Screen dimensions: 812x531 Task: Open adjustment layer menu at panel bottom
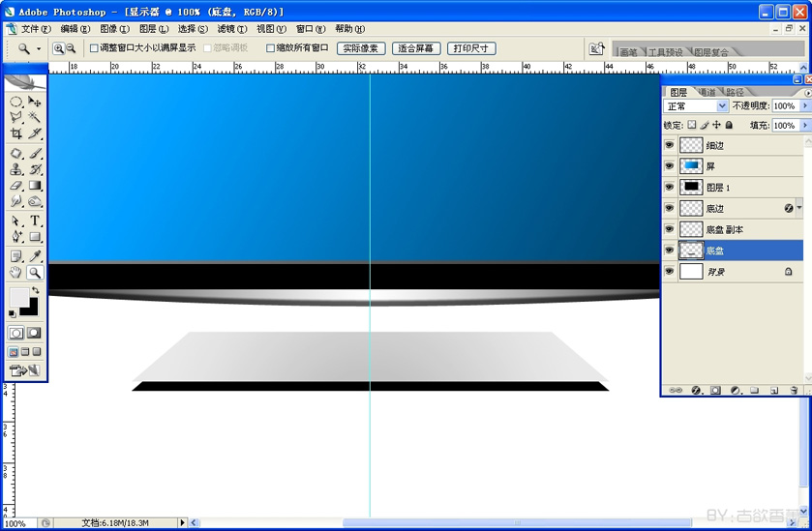point(735,390)
